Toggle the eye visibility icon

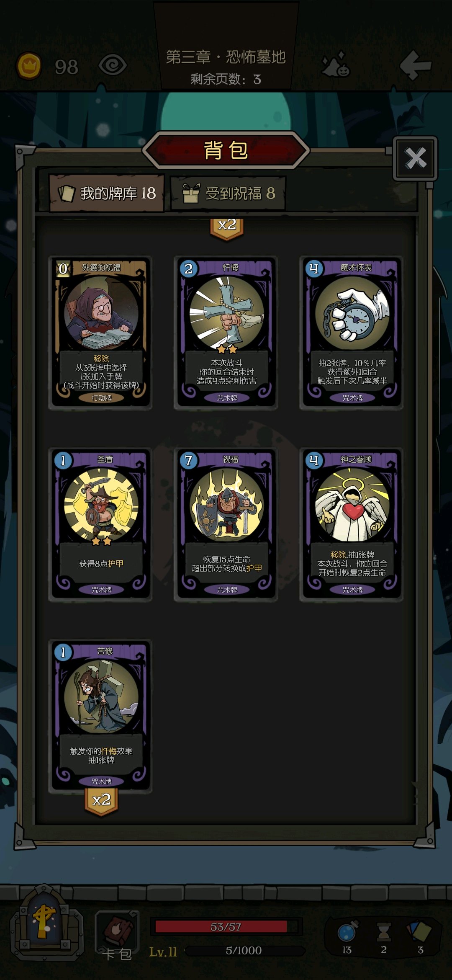coord(112,66)
